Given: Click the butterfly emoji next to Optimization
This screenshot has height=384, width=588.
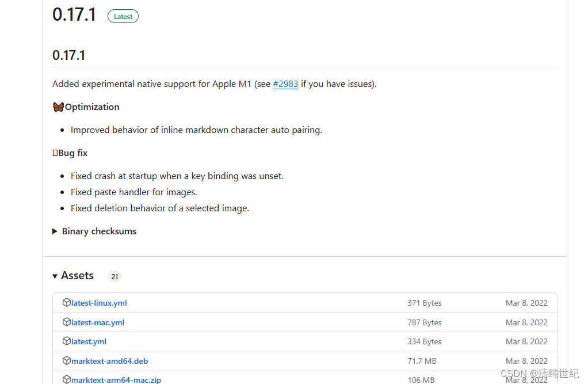Looking at the screenshot, I should [58, 107].
